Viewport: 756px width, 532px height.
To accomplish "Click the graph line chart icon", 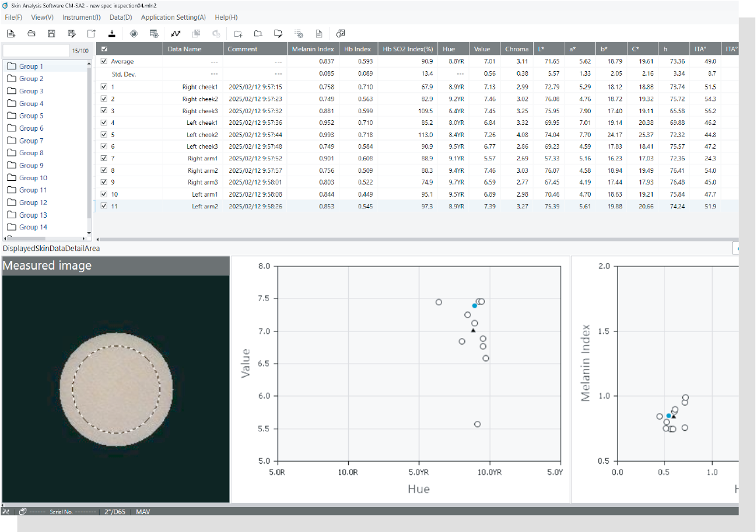I will (176, 33).
